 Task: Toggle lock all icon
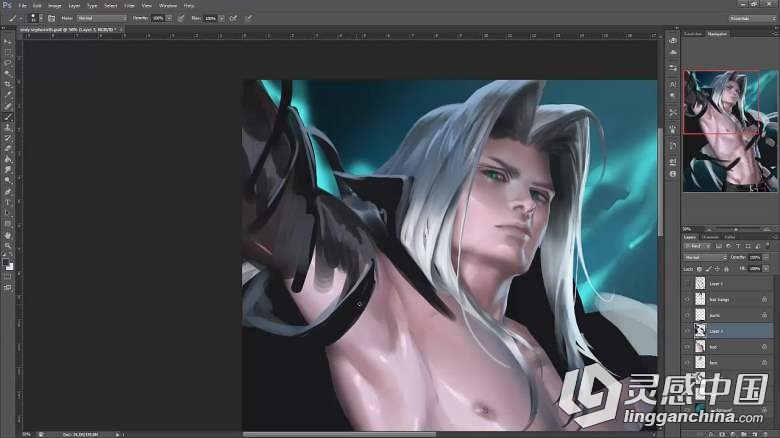(x=726, y=269)
